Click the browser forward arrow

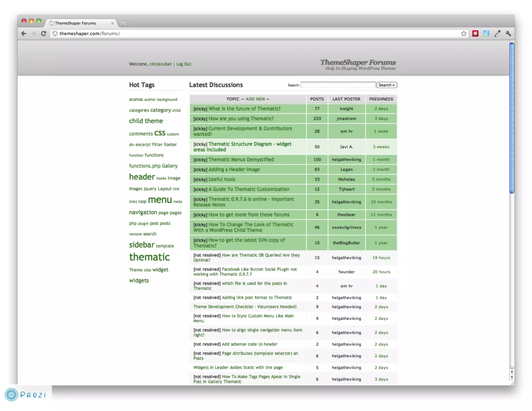[34, 34]
